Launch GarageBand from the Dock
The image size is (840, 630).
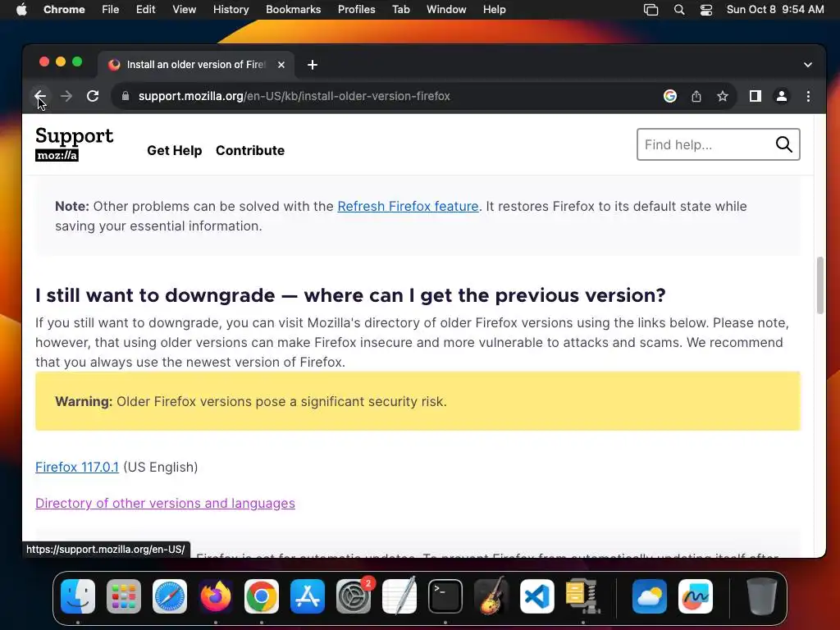(x=491, y=596)
